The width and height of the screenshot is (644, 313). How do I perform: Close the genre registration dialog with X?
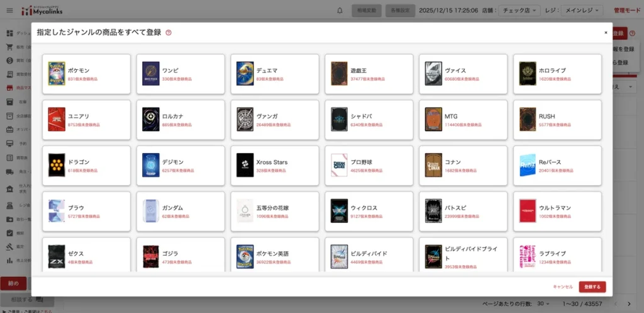(x=606, y=32)
